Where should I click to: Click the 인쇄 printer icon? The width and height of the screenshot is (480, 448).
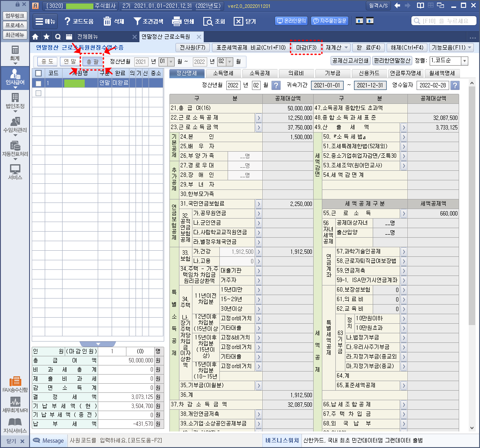tap(183, 21)
